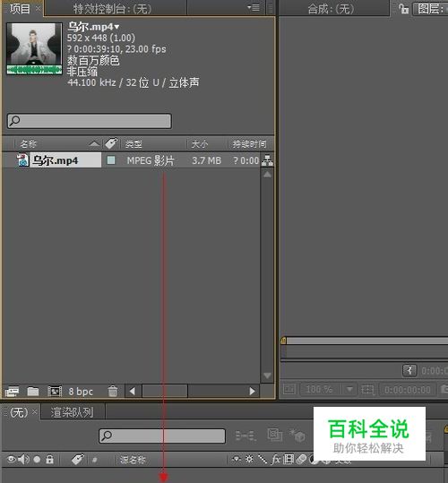448x483 pixels.
Task: Open the 渲染队列 tab
Action: (x=72, y=412)
